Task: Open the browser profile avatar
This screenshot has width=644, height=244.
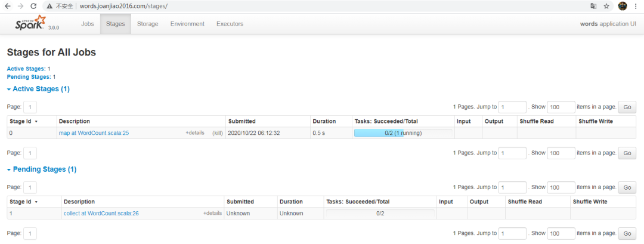Action: coord(623,6)
